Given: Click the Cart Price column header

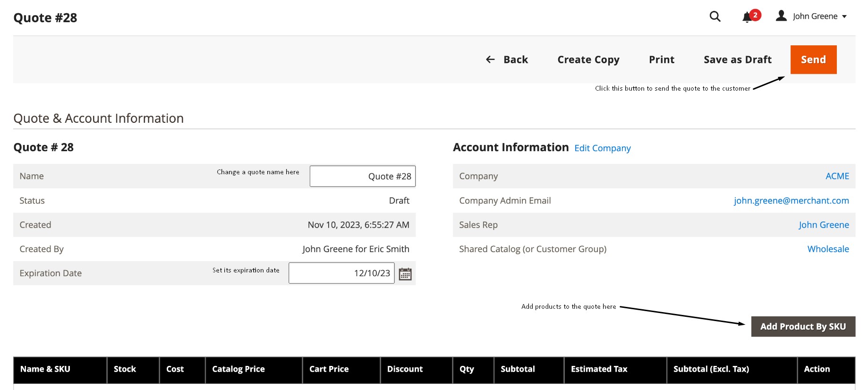Looking at the screenshot, I should pos(341,369).
